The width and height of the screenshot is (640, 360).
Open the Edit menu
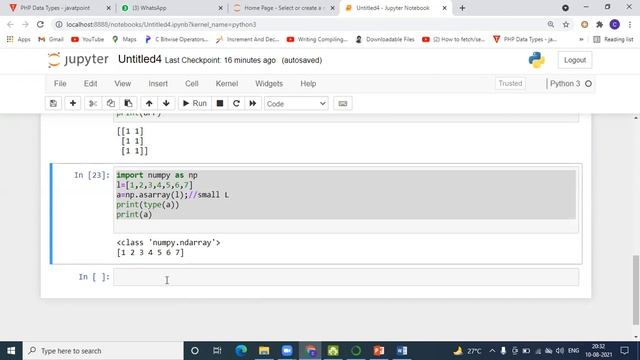pos(90,84)
